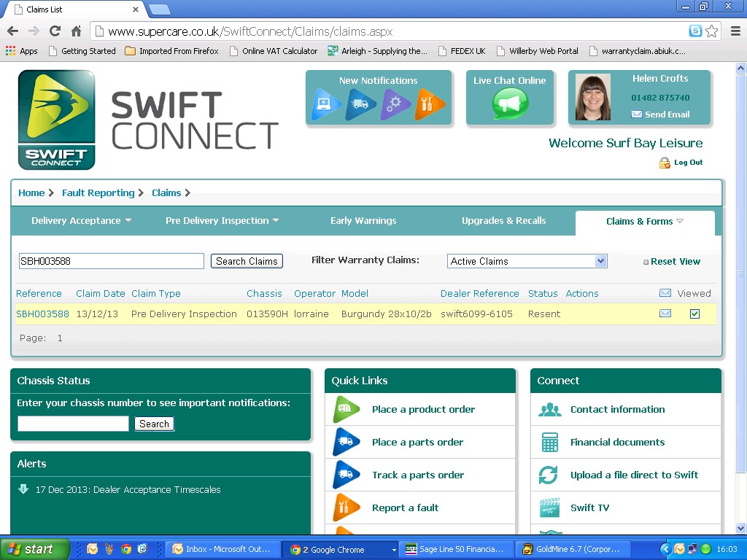Click the Windows start button
The height and width of the screenshot is (560, 747).
[x=34, y=549]
